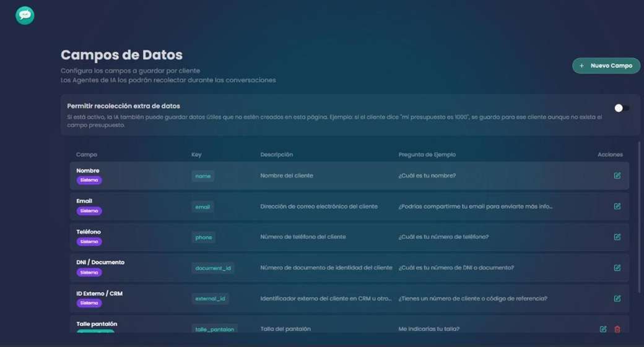The height and width of the screenshot is (347, 644).
Task: Click the 'DNI / Documento' field name
Action: click(100, 262)
